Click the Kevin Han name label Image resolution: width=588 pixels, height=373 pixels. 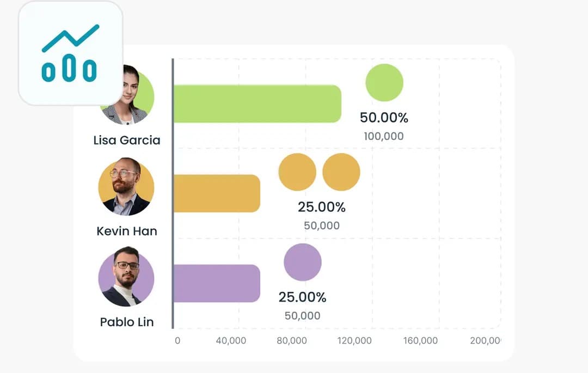click(x=127, y=231)
